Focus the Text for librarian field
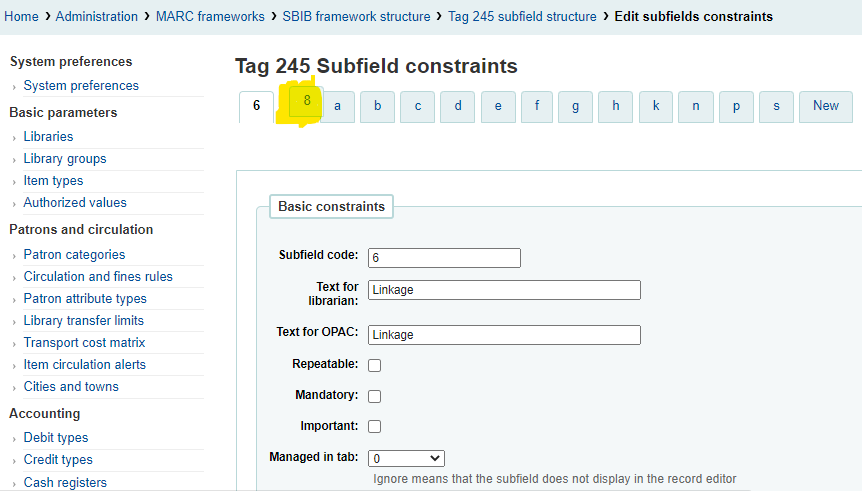862x491 pixels. 504,290
